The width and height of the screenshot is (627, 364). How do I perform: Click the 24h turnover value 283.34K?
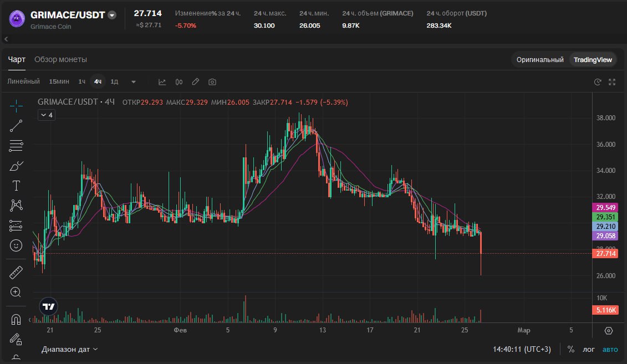pyautogui.click(x=439, y=25)
